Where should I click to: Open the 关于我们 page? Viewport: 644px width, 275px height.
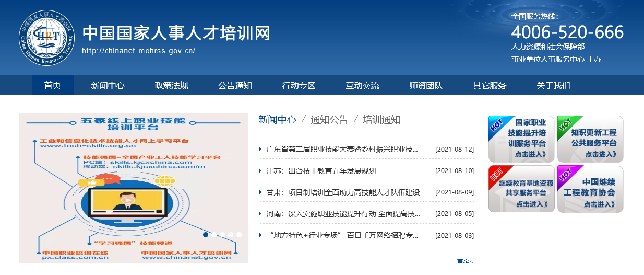[553, 85]
